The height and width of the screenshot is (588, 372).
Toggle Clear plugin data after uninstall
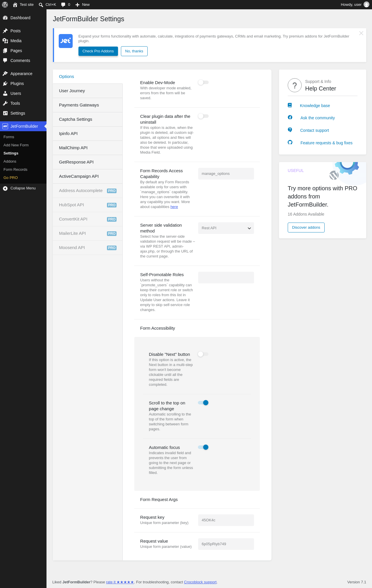click(x=203, y=116)
